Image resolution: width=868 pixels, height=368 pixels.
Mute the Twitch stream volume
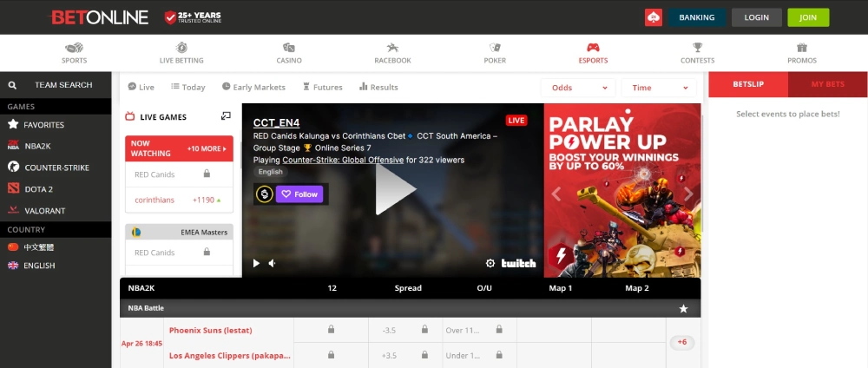tap(272, 263)
